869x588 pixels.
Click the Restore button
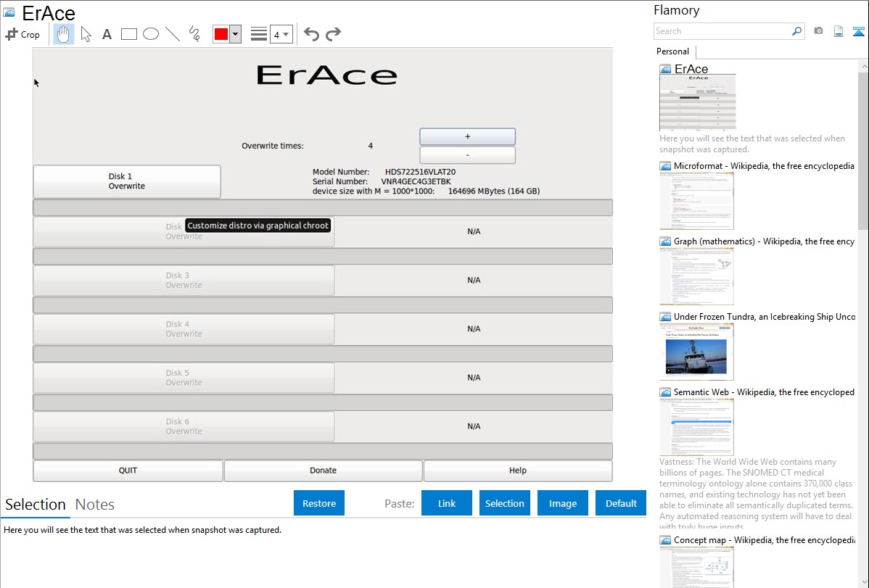[319, 503]
